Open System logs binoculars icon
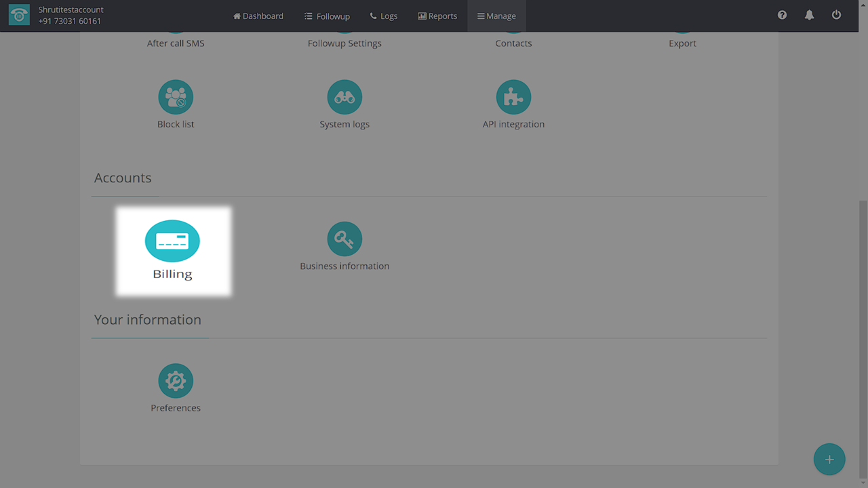Screen dimensions: 868x488 (344, 98)
